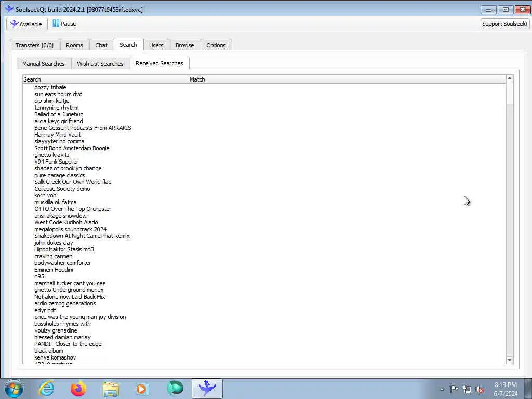Show hidden tray icons arrow

pyautogui.click(x=442, y=389)
